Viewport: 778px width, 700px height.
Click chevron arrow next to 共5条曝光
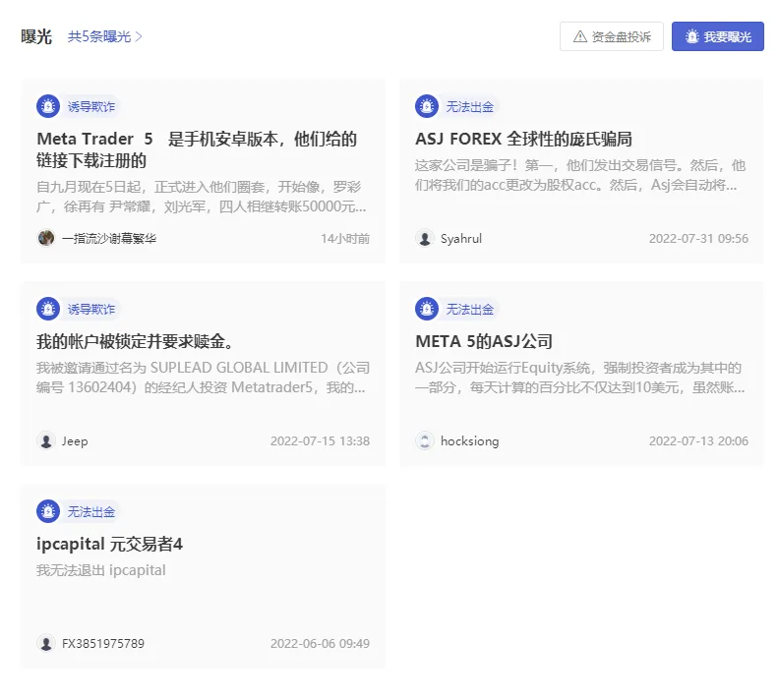[x=139, y=36]
